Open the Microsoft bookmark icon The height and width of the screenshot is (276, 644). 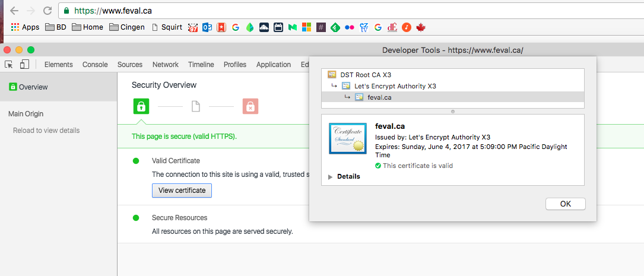(306, 27)
